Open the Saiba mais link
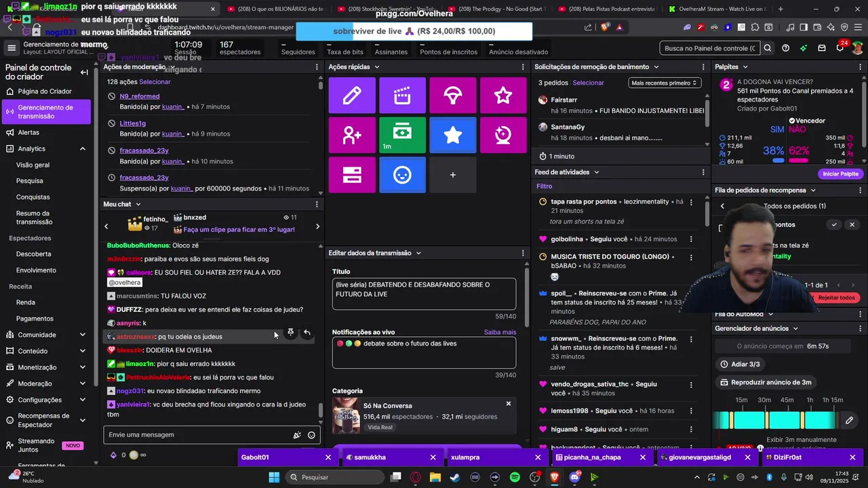Image resolution: width=868 pixels, height=488 pixels. click(500, 332)
